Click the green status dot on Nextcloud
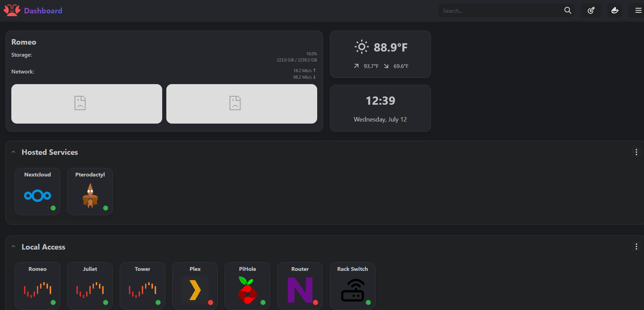Viewport: 644px width, 310px height. tap(53, 208)
